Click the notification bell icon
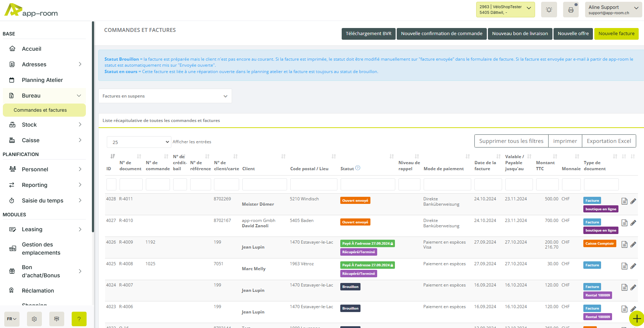 click(x=549, y=10)
